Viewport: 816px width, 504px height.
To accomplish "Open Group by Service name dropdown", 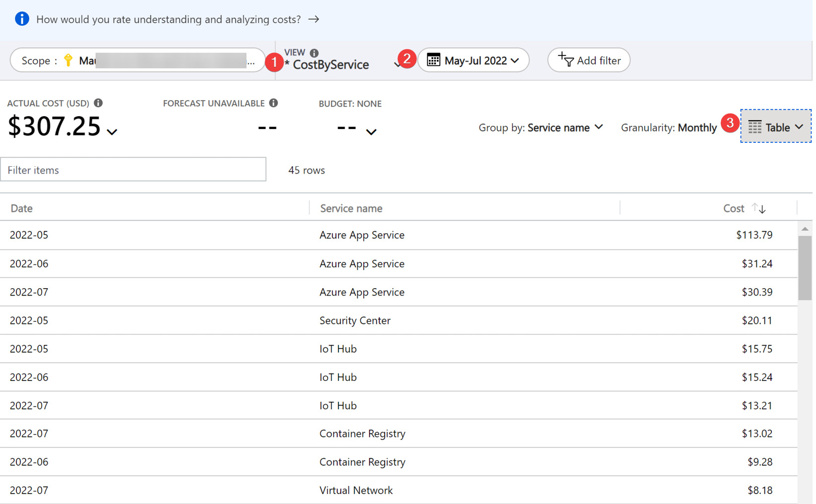I will click(541, 127).
